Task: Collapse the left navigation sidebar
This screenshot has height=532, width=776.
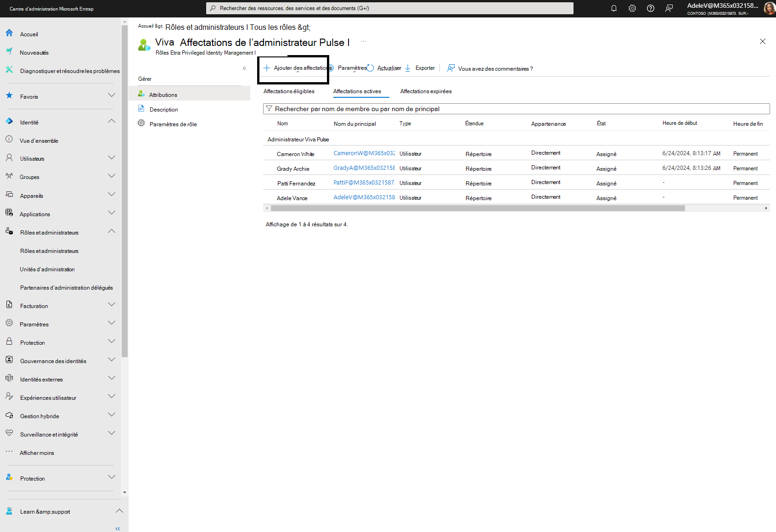Action: [x=118, y=528]
